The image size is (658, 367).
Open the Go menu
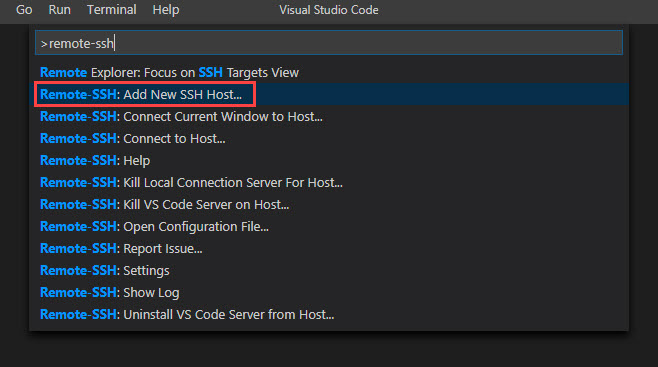tap(24, 10)
